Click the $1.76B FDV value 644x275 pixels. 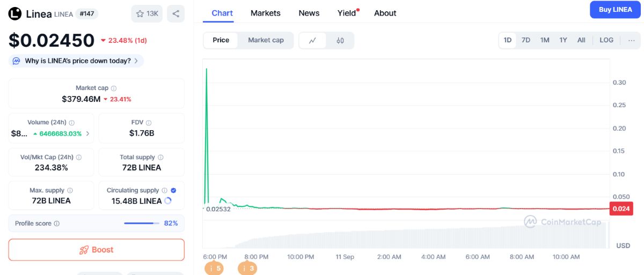(142, 133)
